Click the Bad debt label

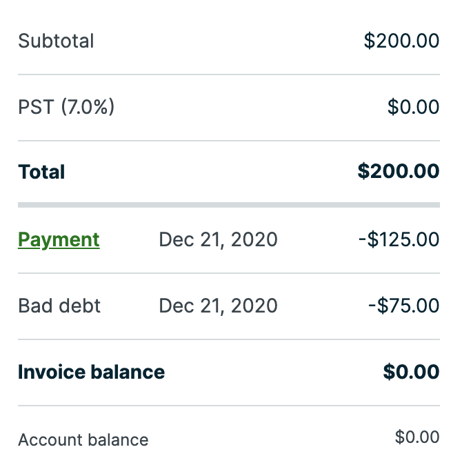click(59, 306)
